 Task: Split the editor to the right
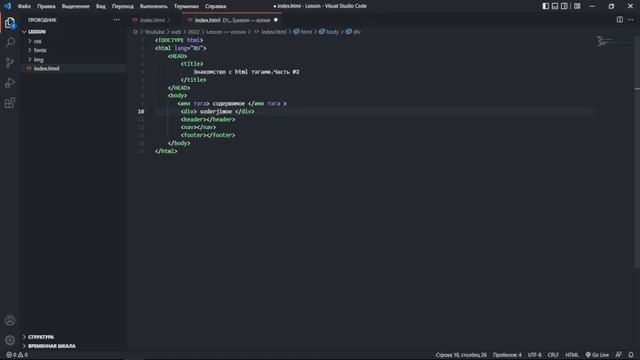click(620, 20)
